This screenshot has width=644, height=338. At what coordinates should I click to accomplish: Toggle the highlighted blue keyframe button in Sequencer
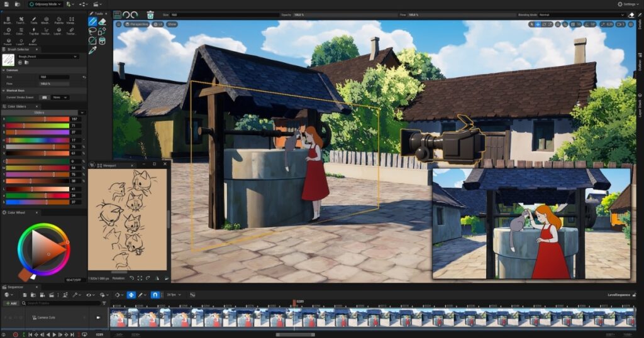pos(131,295)
